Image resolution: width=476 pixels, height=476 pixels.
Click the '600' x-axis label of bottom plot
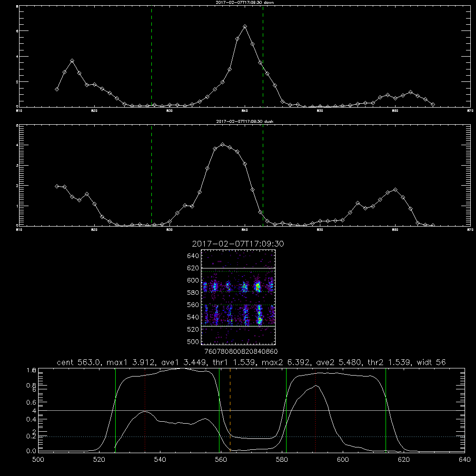(x=343, y=460)
